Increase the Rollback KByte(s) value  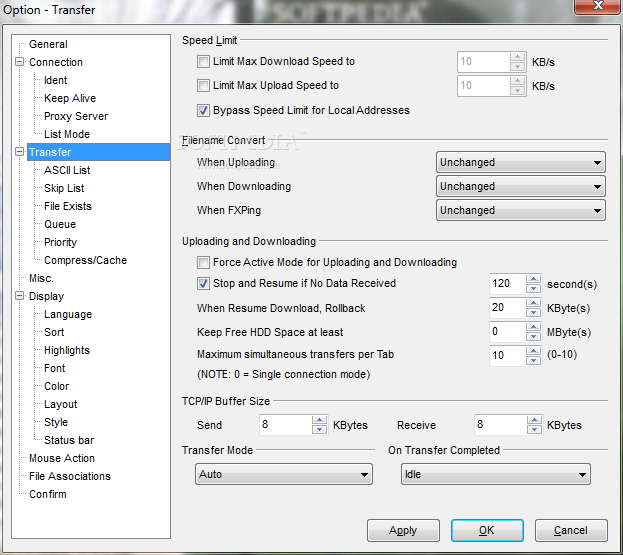534,303
